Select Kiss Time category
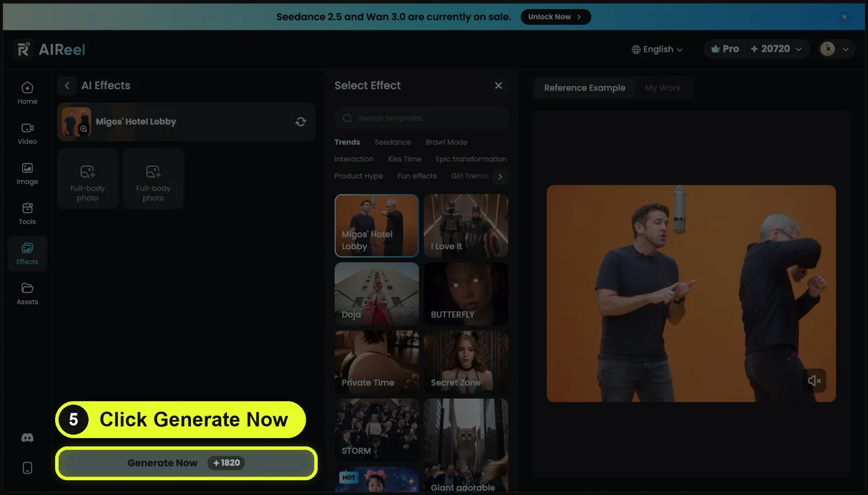Screen dimensions: 868x495 click(404, 159)
